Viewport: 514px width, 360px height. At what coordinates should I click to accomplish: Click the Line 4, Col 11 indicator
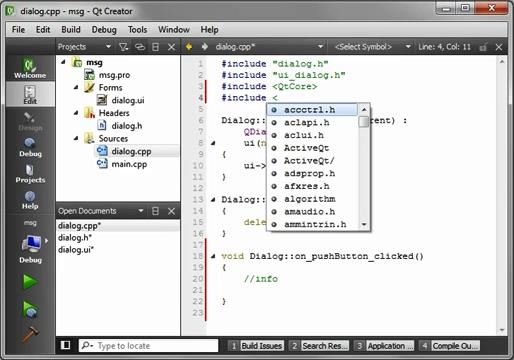pos(444,47)
